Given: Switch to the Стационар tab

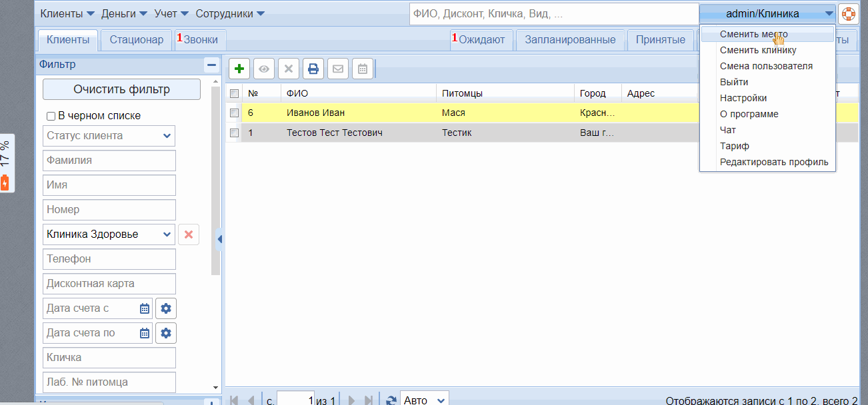Looking at the screenshot, I should click(136, 40).
